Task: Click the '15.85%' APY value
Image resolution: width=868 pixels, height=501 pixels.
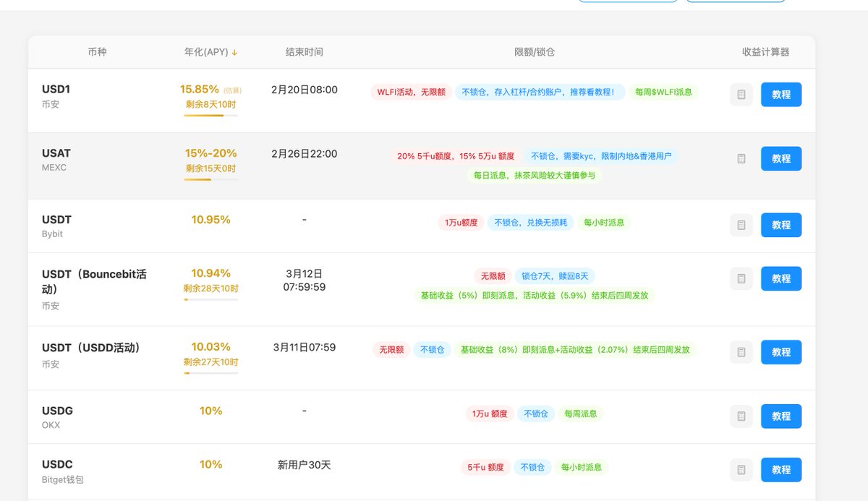Action: coord(200,89)
